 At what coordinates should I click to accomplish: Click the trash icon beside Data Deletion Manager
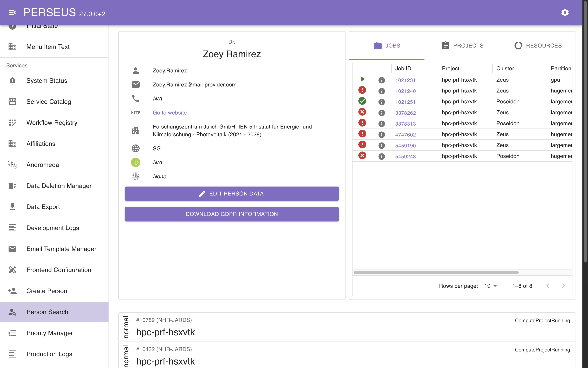(x=12, y=186)
